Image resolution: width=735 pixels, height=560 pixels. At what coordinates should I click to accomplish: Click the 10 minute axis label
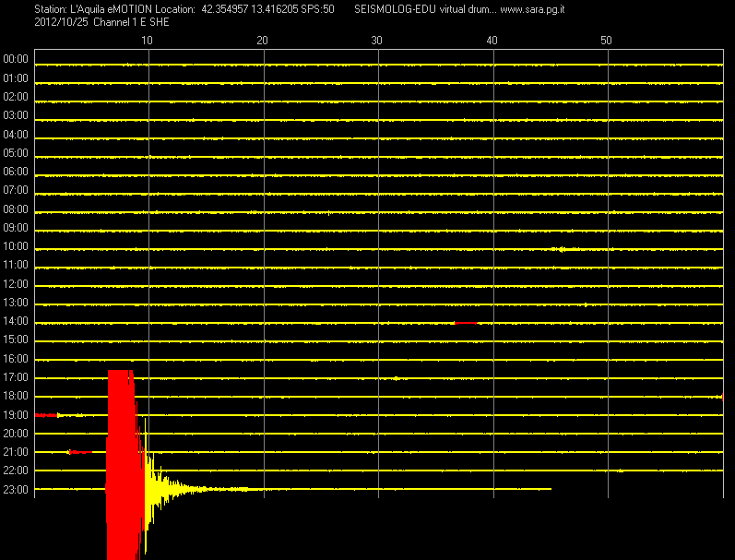[x=148, y=41]
